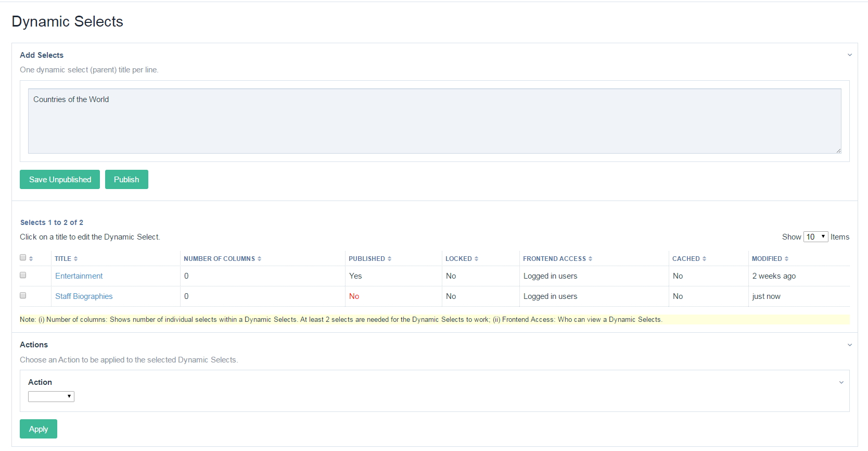
Task: Sort by Title column
Action: (66, 259)
